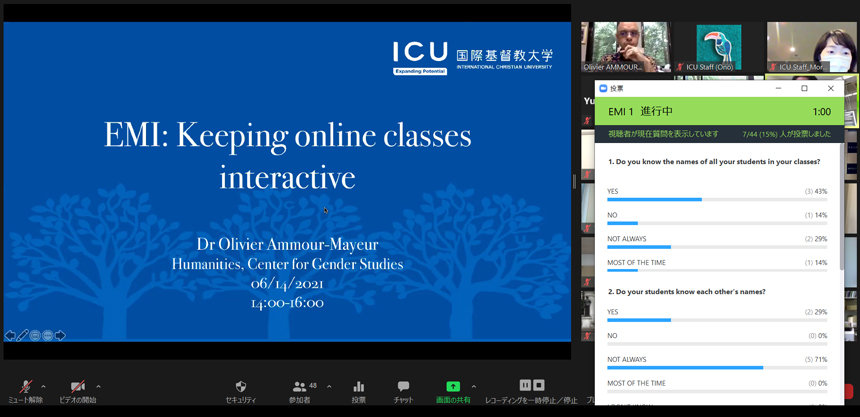Click 'Humanities, Center for Gender Studies' text
The height and width of the screenshot is (417, 860).
[287, 264]
